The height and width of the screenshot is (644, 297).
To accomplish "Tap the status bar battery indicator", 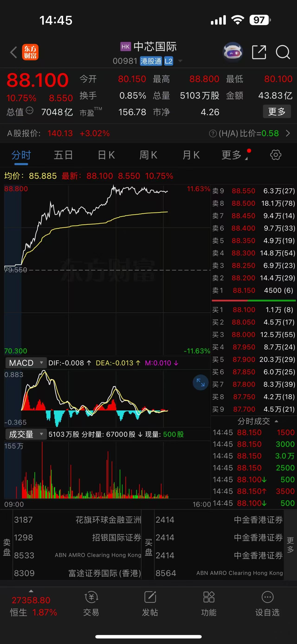I will click(x=260, y=20).
